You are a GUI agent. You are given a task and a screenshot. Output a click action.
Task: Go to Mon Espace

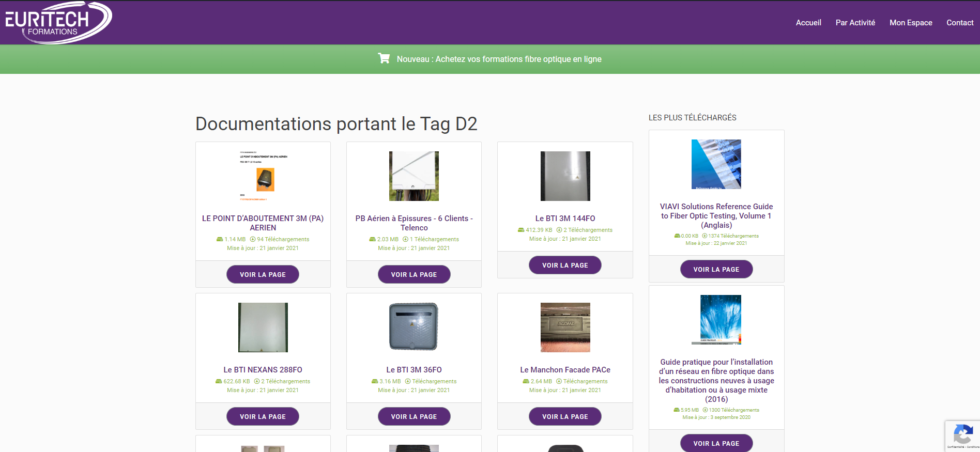911,23
